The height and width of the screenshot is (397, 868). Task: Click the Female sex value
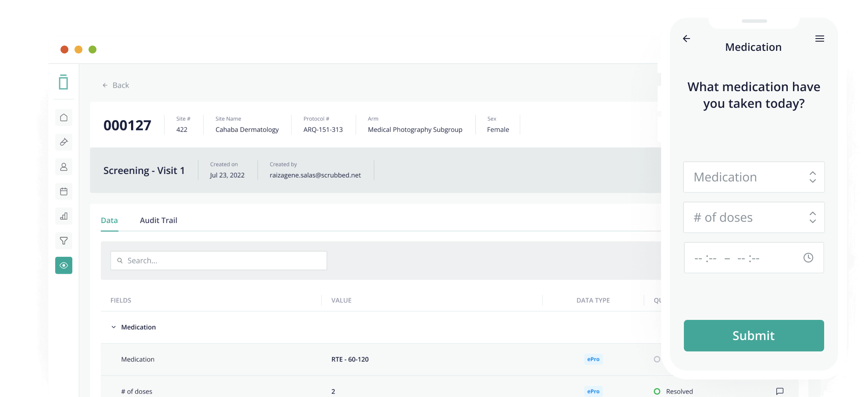(498, 130)
